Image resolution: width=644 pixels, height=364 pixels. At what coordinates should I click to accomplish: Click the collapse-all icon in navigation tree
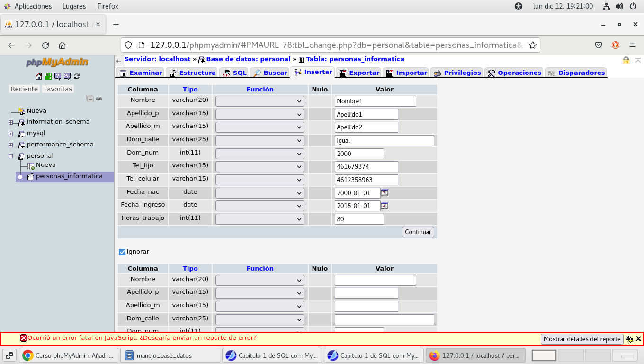click(x=90, y=99)
